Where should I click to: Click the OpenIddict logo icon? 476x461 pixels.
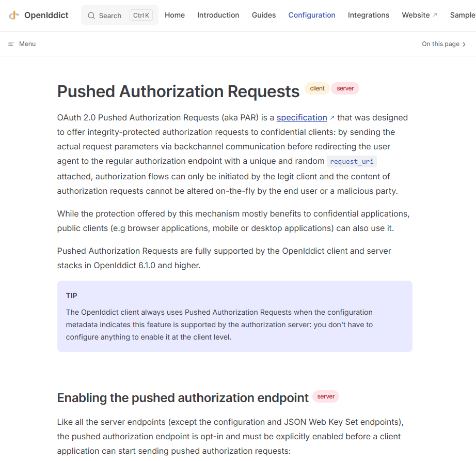tap(13, 15)
